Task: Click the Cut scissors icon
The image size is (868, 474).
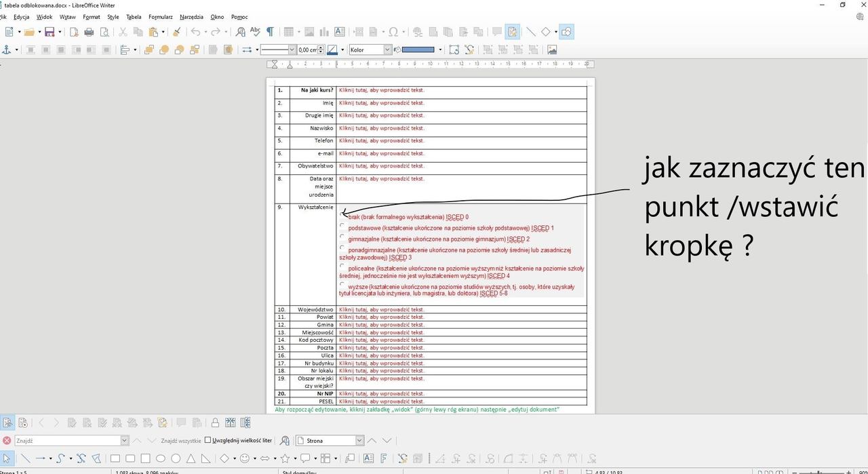Action: [123, 32]
